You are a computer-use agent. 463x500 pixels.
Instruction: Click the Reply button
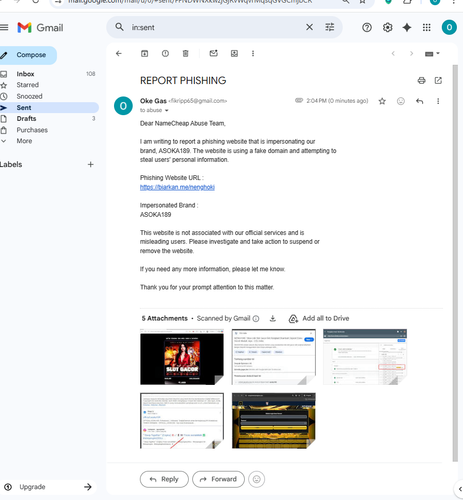[x=164, y=479]
